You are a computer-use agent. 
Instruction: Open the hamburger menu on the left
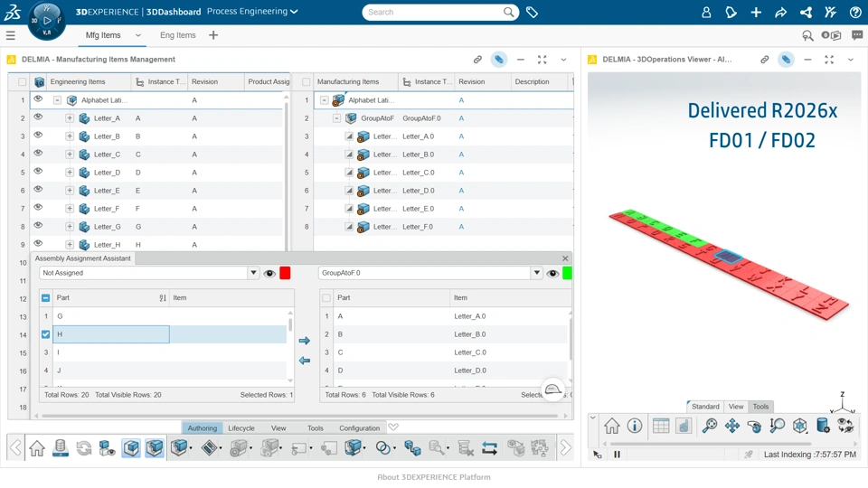(x=11, y=35)
